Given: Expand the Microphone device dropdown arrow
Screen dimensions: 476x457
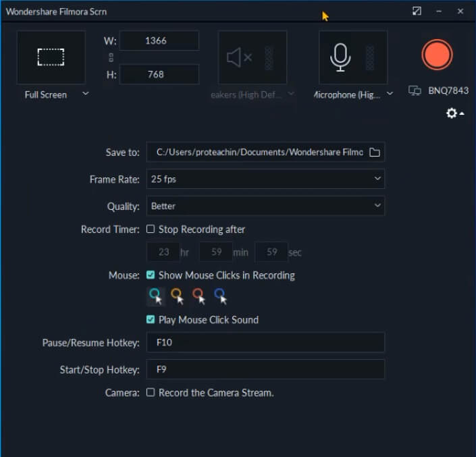Looking at the screenshot, I should click(x=390, y=93).
